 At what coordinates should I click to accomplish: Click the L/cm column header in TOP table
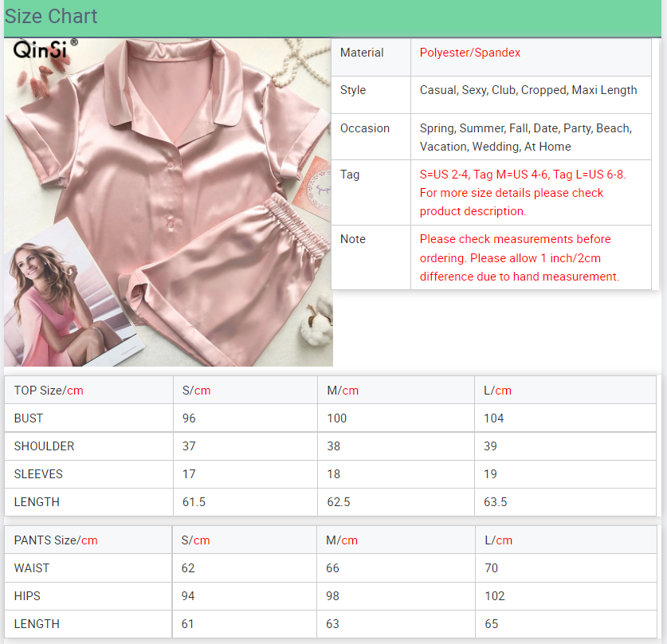[498, 391]
